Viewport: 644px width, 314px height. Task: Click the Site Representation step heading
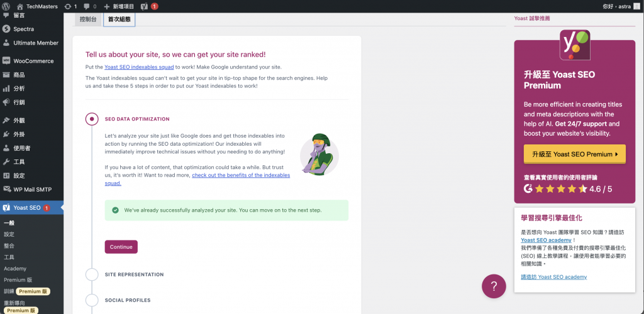tap(135, 274)
